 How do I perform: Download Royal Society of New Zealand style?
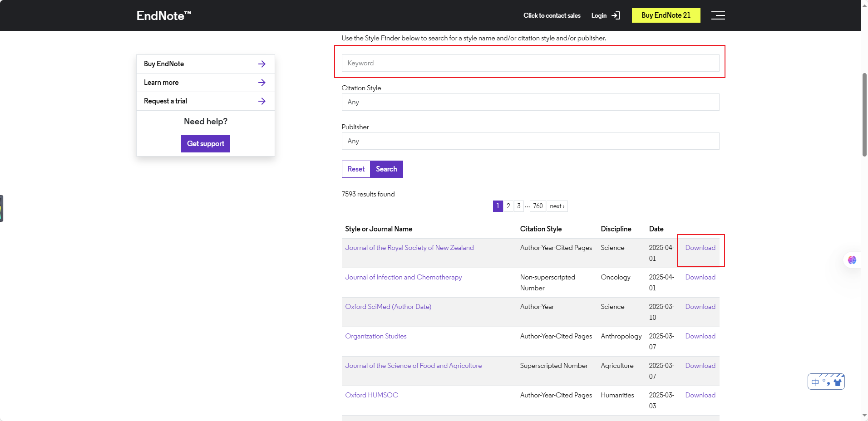point(700,248)
